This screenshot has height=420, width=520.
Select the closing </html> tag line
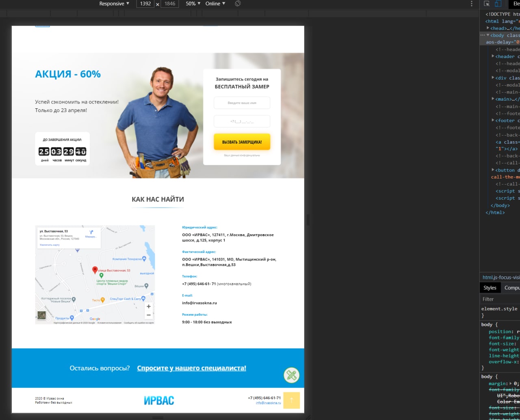(495, 212)
